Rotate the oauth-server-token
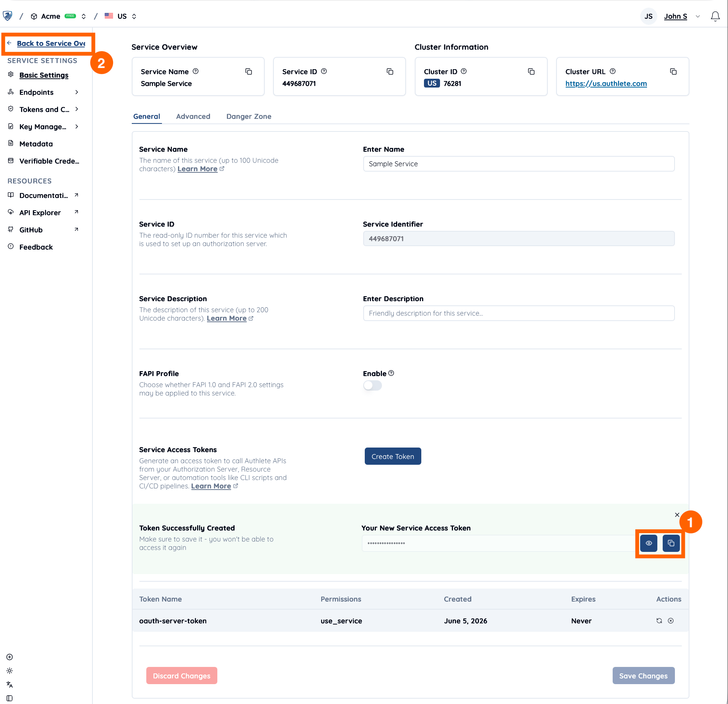Image resolution: width=728 pixels, height=704 pixels. click(x=659, y=621)
